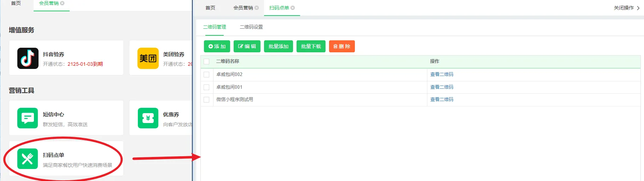Go to the 首页 tab in right panel

coord(210,8)
